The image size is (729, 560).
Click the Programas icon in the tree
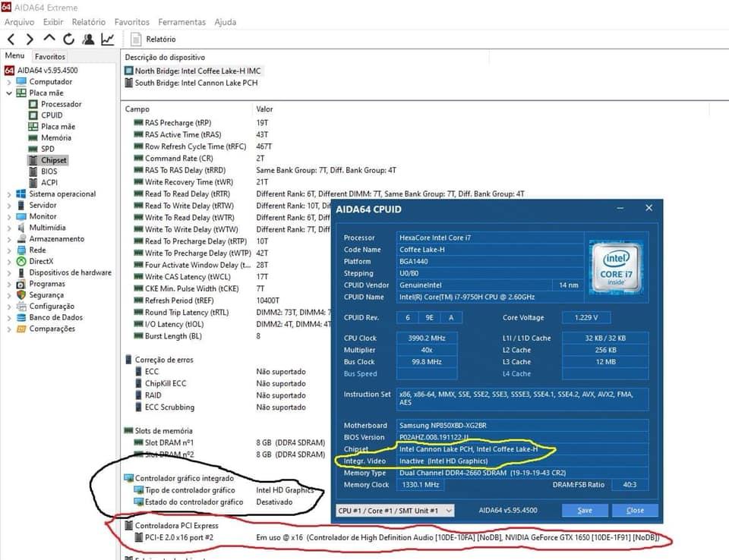[x=21, y=284]
